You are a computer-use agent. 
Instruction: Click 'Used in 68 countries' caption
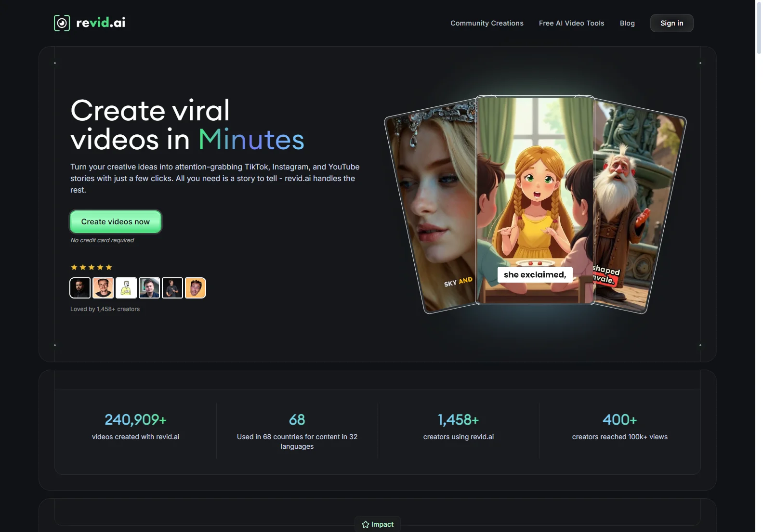click(x=297, y=441)
